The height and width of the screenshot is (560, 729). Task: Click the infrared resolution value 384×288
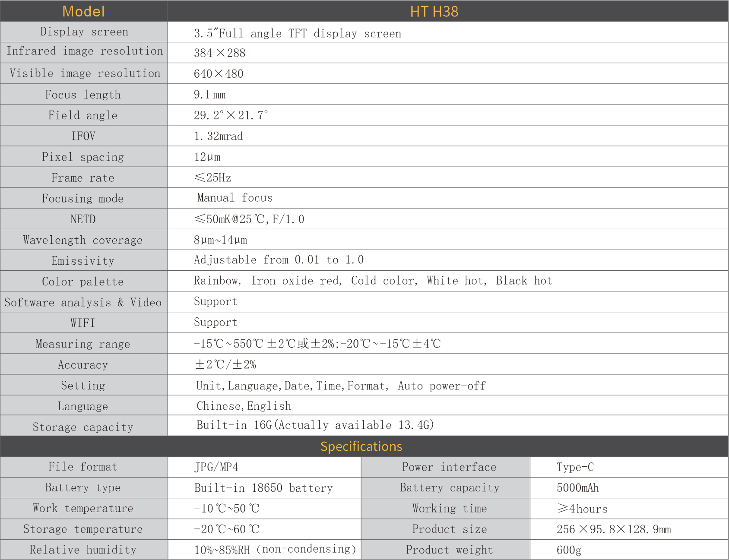[x=219, y=53]
